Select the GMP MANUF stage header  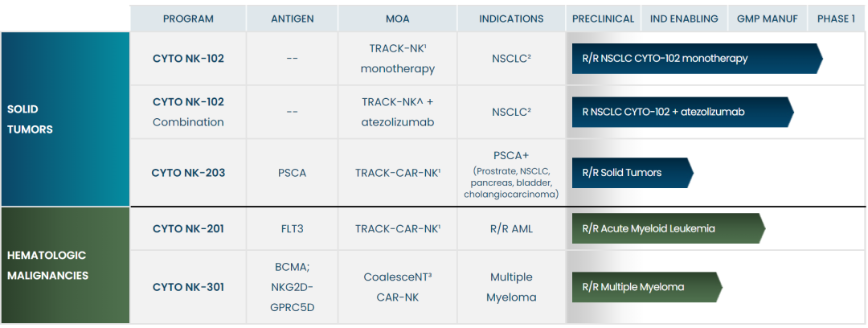767,18
